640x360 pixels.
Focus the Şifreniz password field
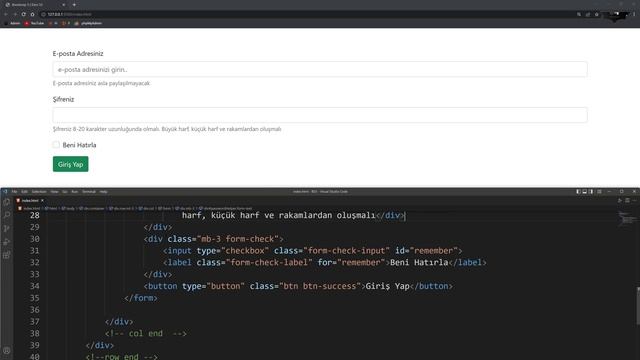[x=320, y=115]
